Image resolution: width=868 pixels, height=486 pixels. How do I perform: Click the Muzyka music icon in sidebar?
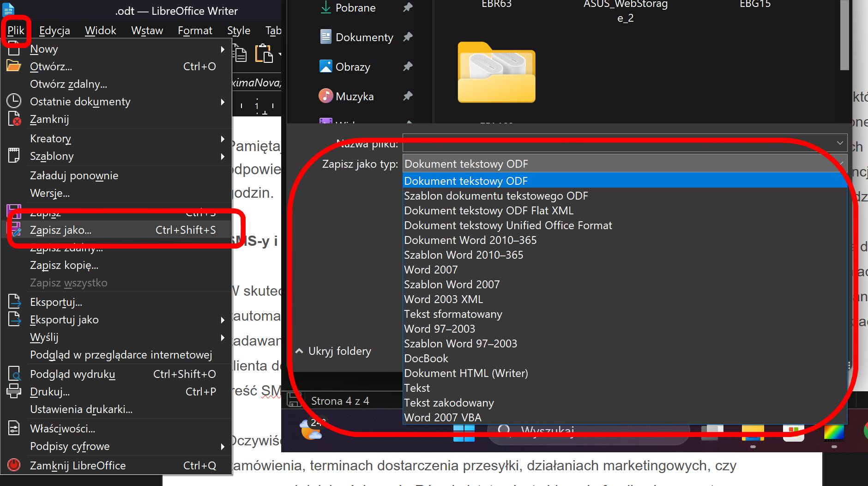(325, 96)
